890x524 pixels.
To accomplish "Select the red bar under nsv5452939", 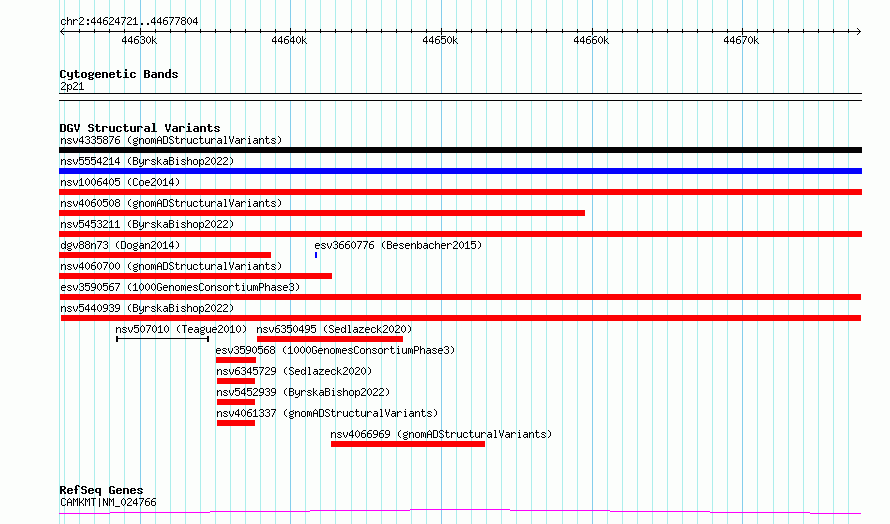I will tap(236, 402).
